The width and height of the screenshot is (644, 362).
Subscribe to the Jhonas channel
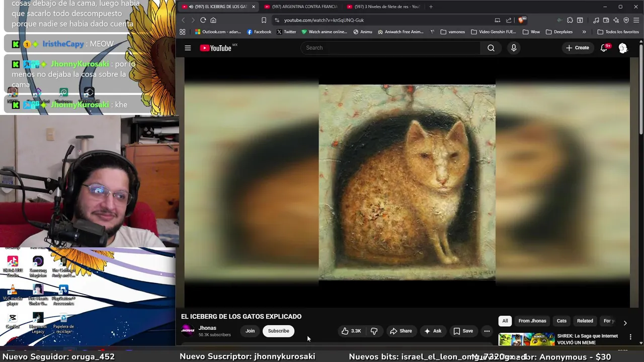(278, 331)
